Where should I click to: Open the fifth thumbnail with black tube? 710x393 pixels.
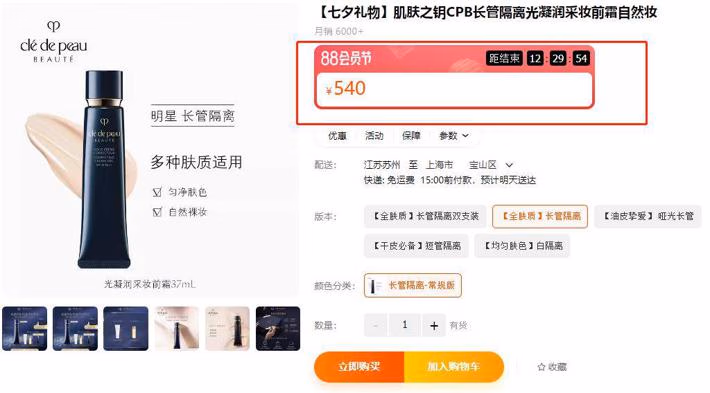(x=227, y=329)
